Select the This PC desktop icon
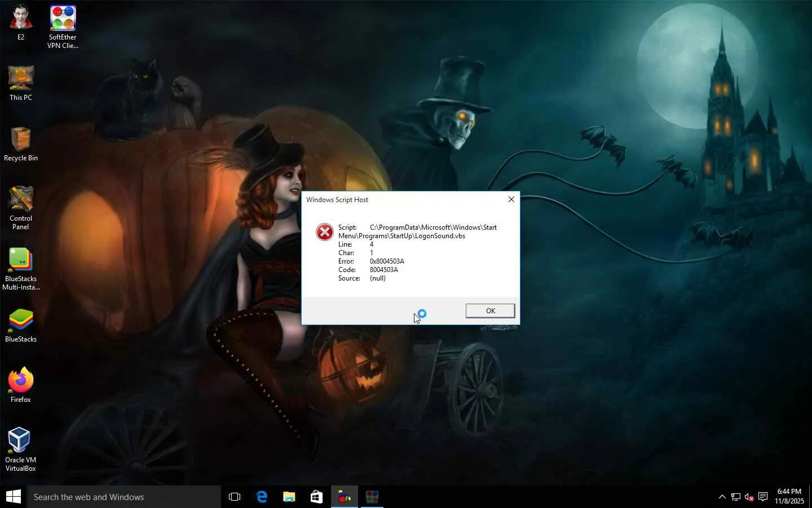Screen dimensions: 812x508 [x=21, y=83]
